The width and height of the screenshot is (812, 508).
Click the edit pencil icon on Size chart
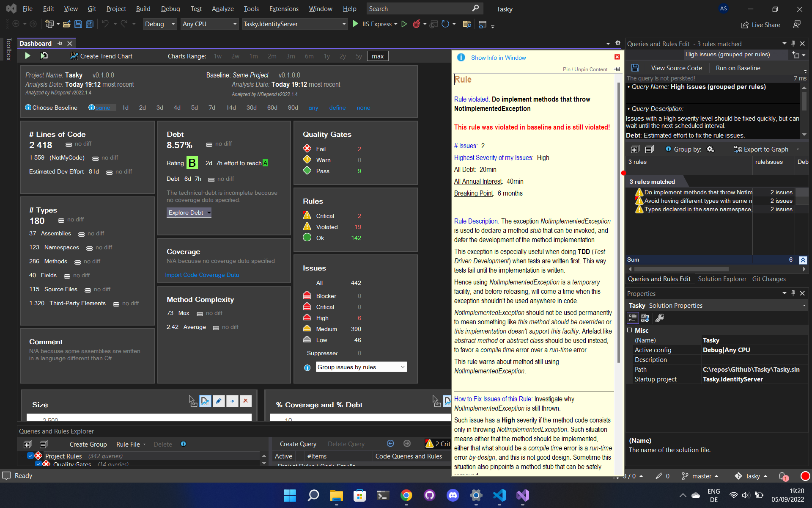click(x=219, y=401)
